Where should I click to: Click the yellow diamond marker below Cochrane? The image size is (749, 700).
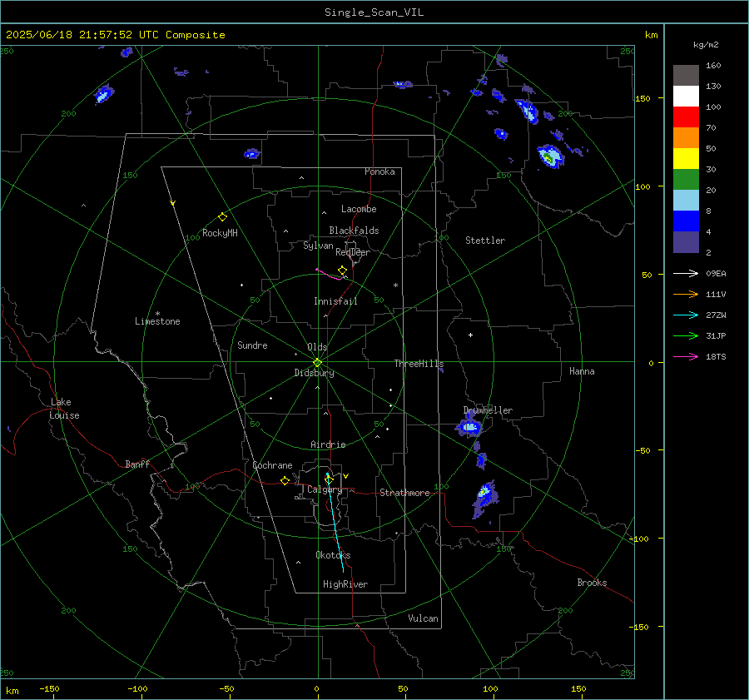click(x=285, y=480)
